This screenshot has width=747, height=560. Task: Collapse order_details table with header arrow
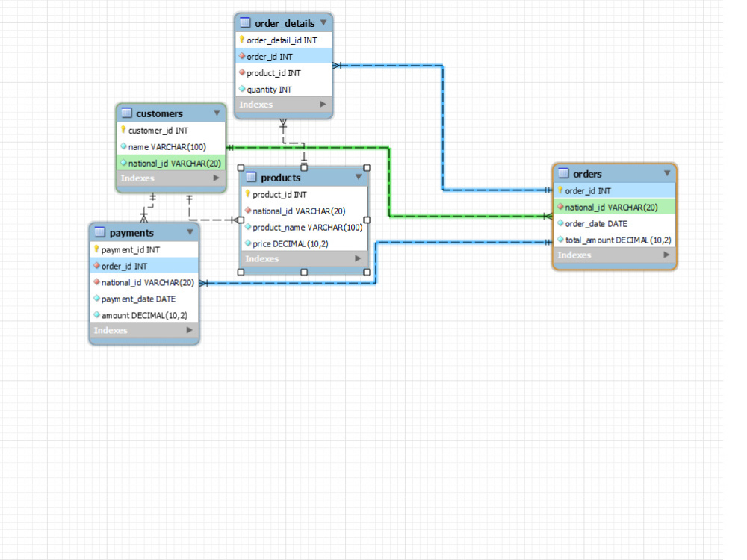pyautogui.click(x=323, y=22)
